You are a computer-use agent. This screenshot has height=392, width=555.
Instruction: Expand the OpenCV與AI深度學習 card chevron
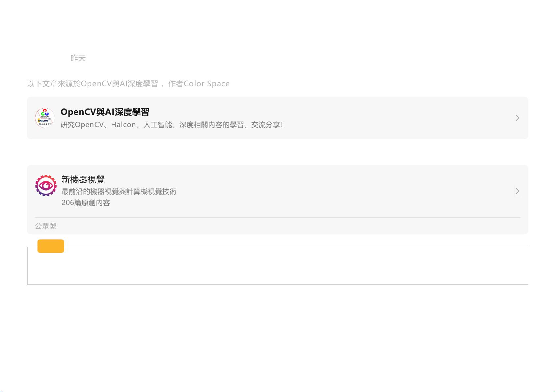[517, 118]
